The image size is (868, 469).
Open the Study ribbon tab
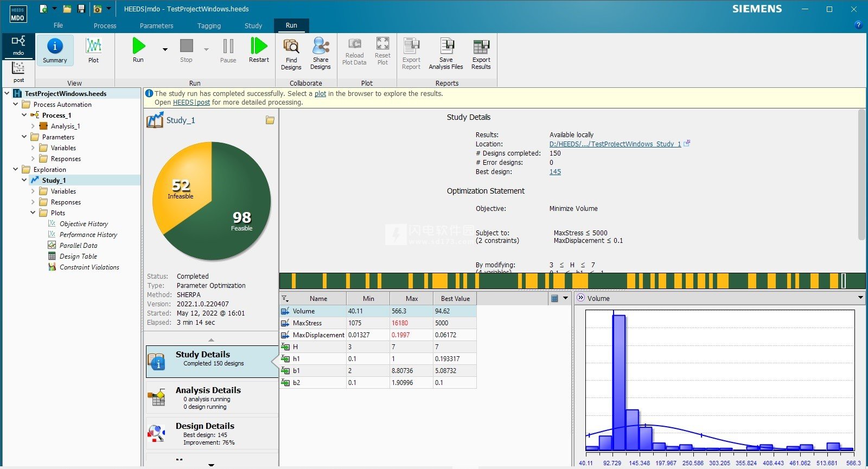tap(253, 25)
